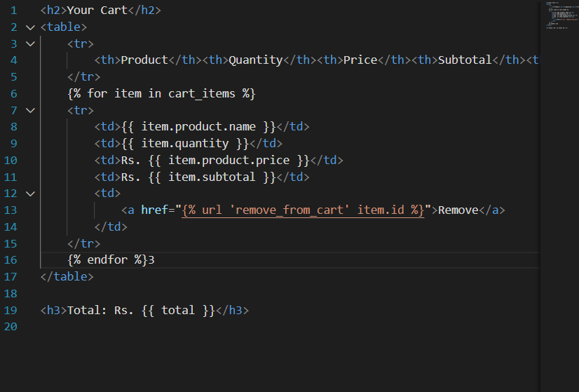Click the 'remove_from_cart' url string
Image resolution: width=579 pixels, height=392 pixels.
pyautogui.click(x=289, y=210)
